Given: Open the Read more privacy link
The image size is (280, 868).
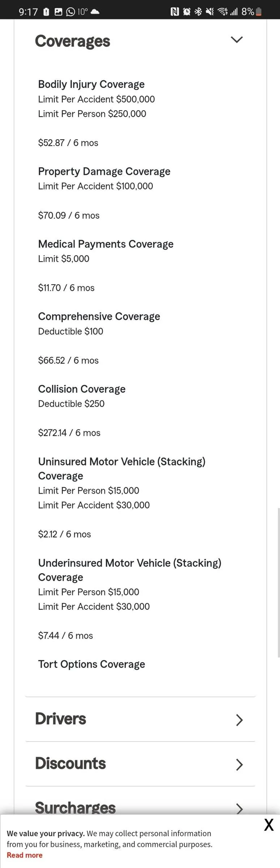Looking at the screenshot, I should 25,855.
